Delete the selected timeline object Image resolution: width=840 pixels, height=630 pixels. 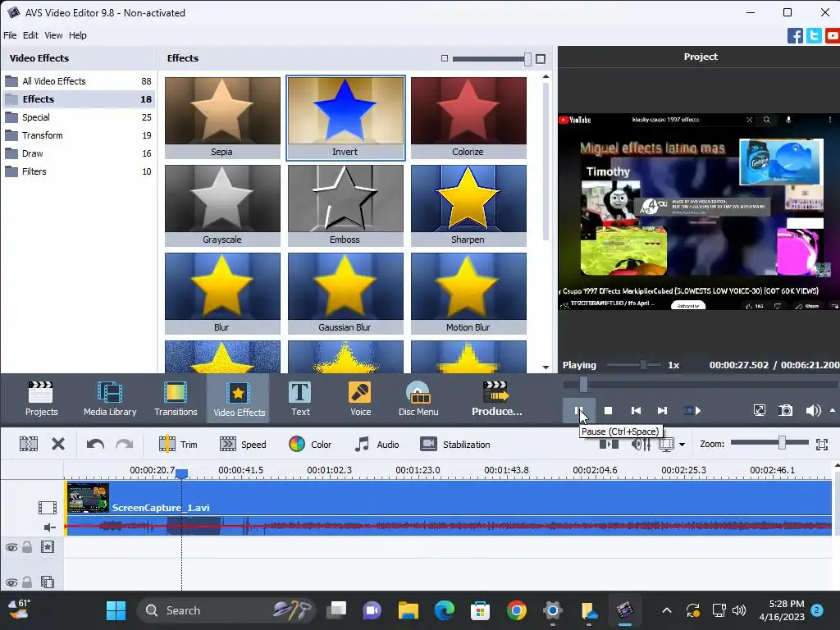tap(58, 444)
